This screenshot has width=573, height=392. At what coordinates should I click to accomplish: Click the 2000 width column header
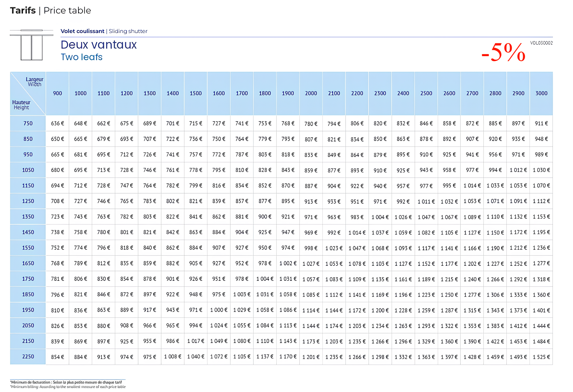[311, 94]
